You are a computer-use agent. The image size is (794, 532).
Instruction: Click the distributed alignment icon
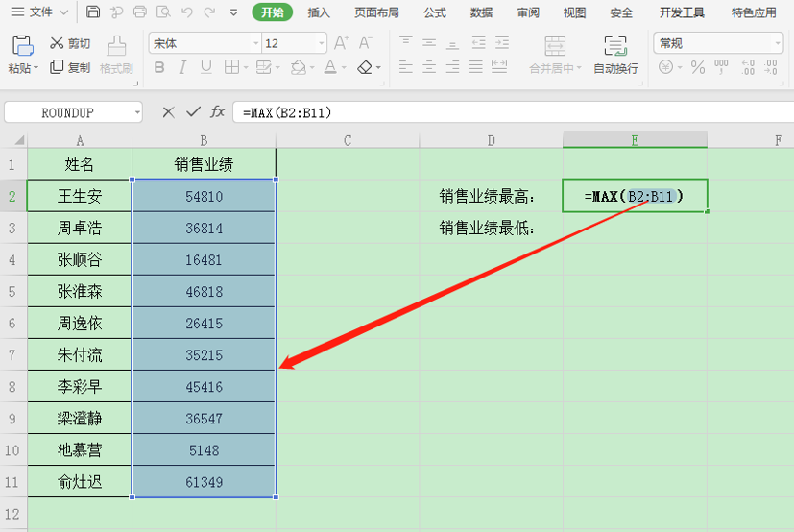[499, 67]
